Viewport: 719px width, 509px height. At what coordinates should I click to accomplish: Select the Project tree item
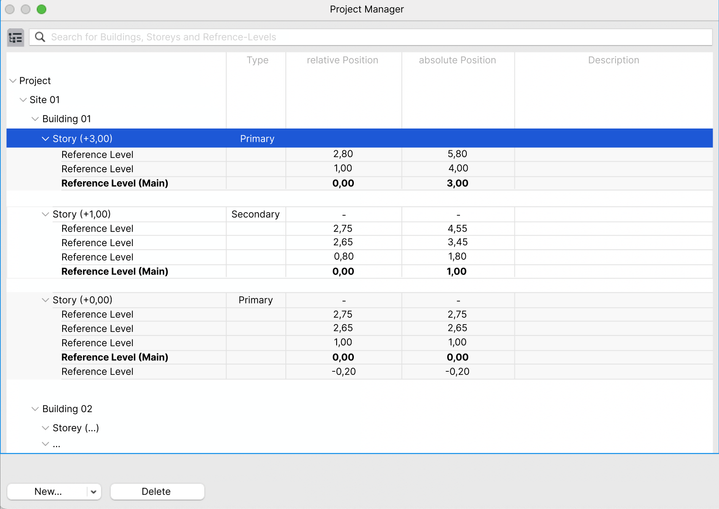35,81
